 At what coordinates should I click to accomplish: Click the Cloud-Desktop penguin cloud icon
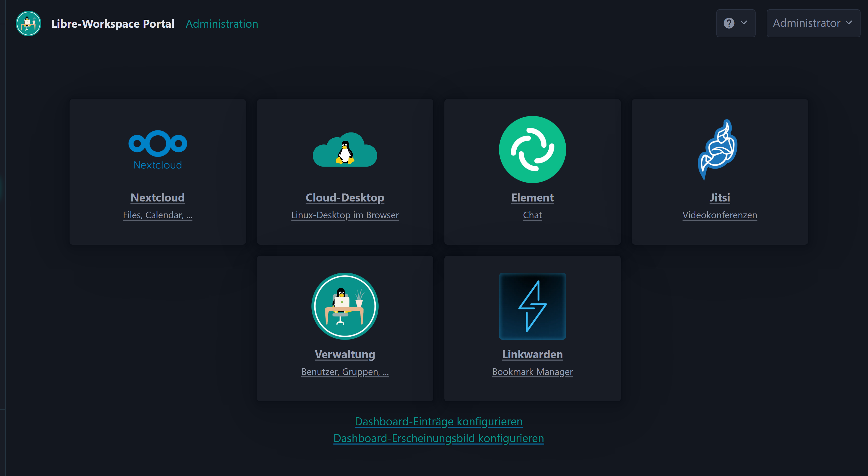pyautogui.click(x=345, y=150)
